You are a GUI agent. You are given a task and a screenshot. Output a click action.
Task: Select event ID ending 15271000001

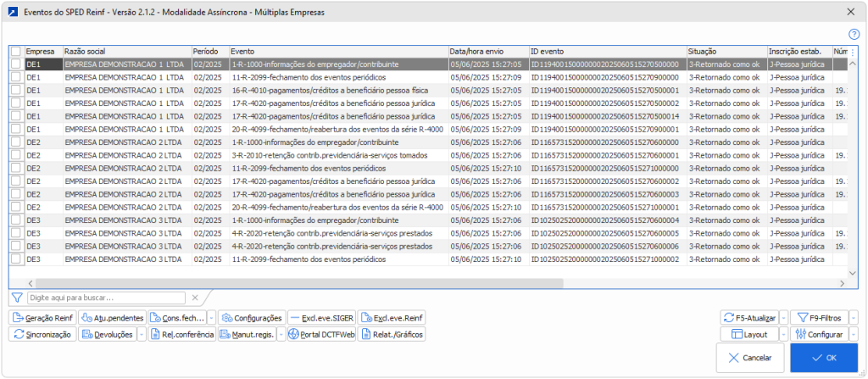608,207
